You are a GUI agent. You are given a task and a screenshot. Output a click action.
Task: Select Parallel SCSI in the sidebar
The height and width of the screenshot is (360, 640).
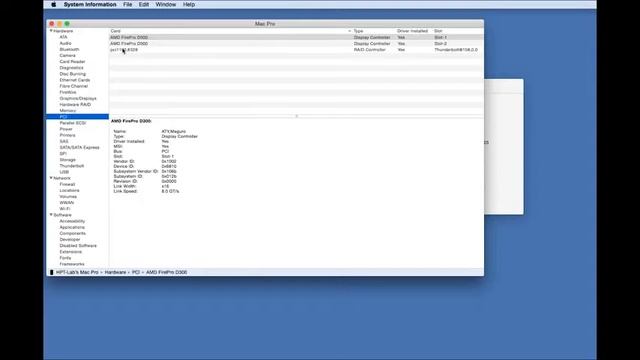(73, 123)
